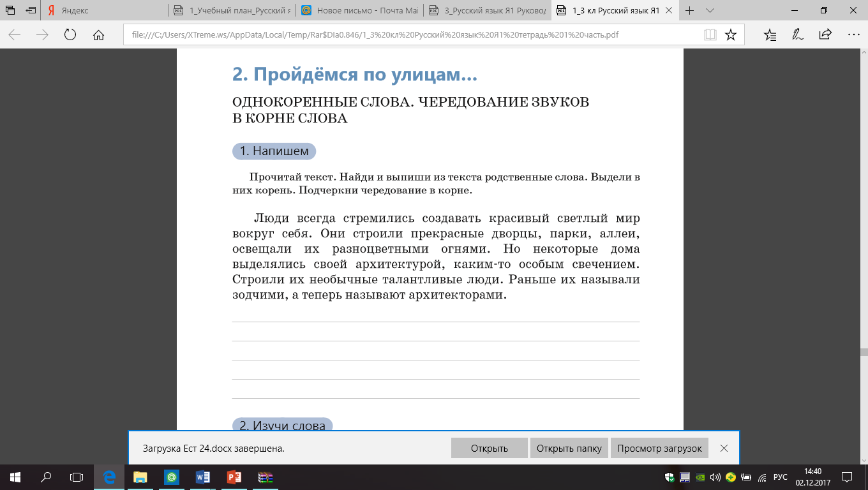Click the touchpad tray icon

click(x=685, y=477)
